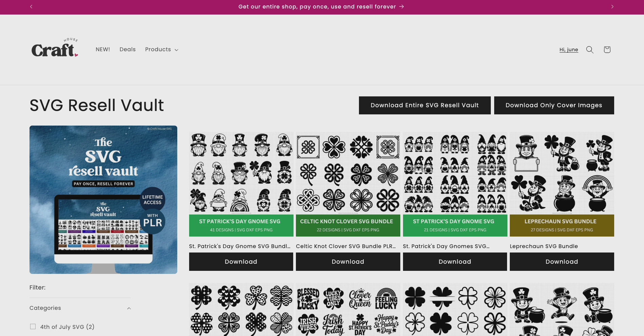Go to next announcement arrow
644x336 pixels.
pos(612,7)
